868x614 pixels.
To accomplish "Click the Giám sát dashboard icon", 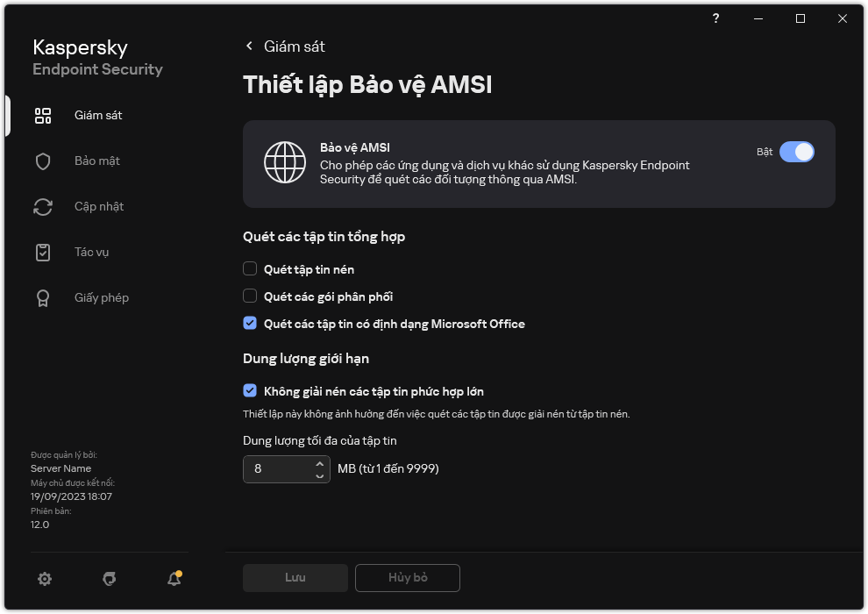I will (x=43, y=116).
